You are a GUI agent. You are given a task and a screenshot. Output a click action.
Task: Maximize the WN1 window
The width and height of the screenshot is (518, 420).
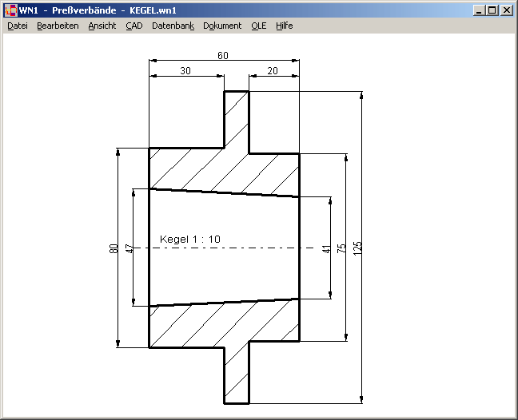point(492,10)
